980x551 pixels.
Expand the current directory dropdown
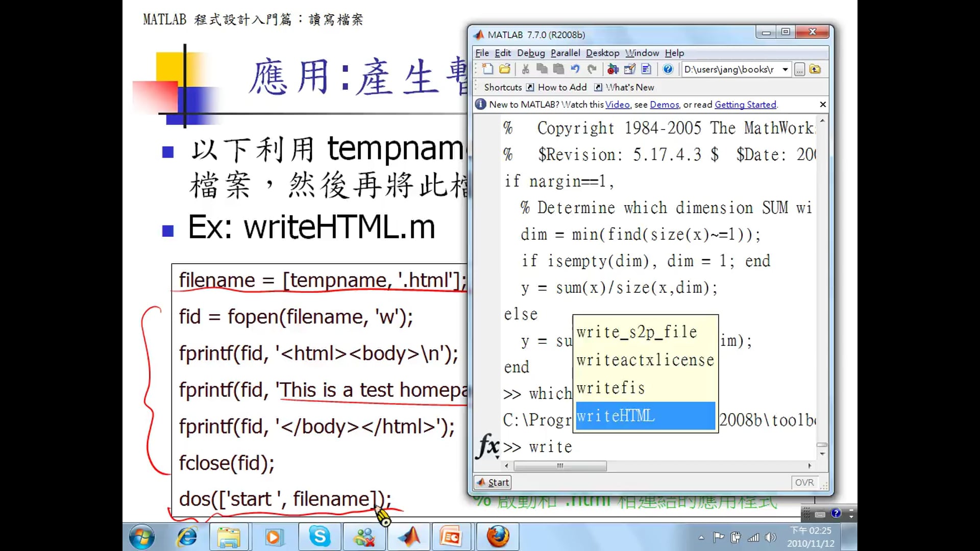pyautogui.click(x=785, y=69)
